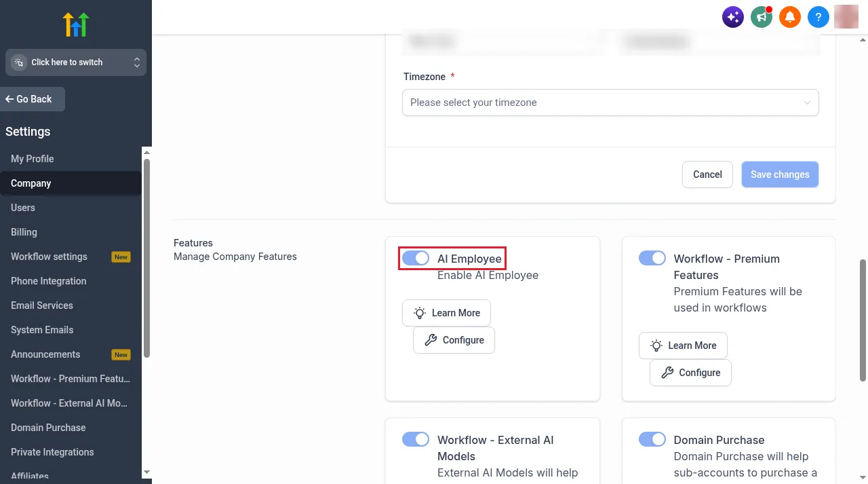868x484 pixels.
Task: Expand the Click here to switch selector
Action: pos(76,62)
